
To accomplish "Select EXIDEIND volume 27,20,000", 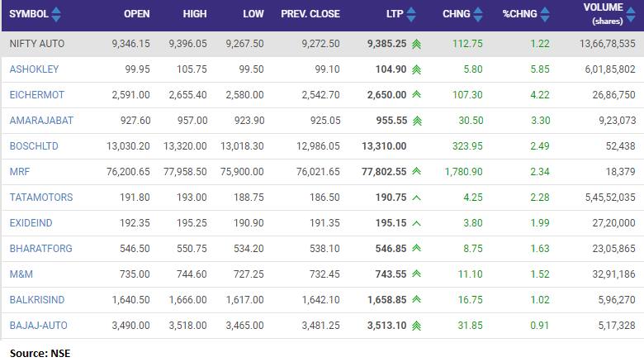I will click(x=614, y=223).
